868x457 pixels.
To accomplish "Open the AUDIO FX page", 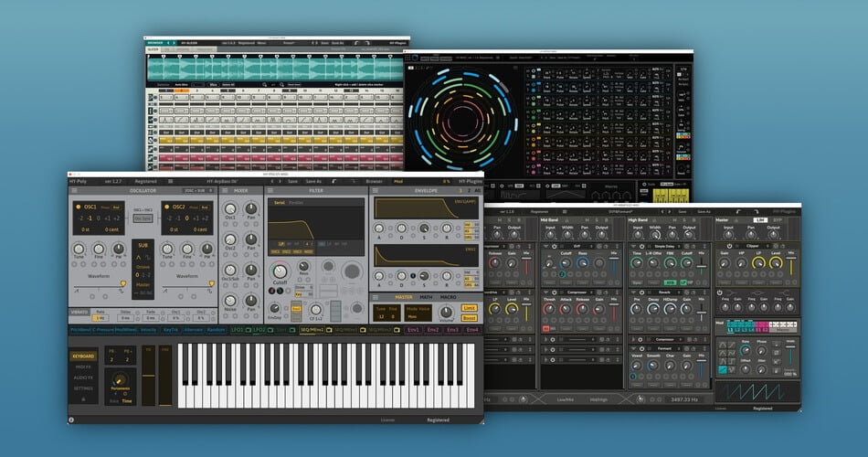I will (83, 376).
